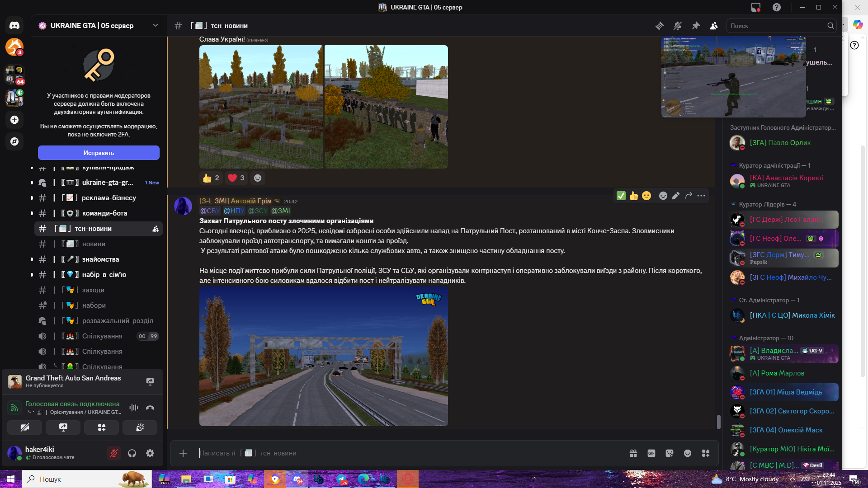Click the floating game stream preview
868x488 pixels.
[733, 77]
